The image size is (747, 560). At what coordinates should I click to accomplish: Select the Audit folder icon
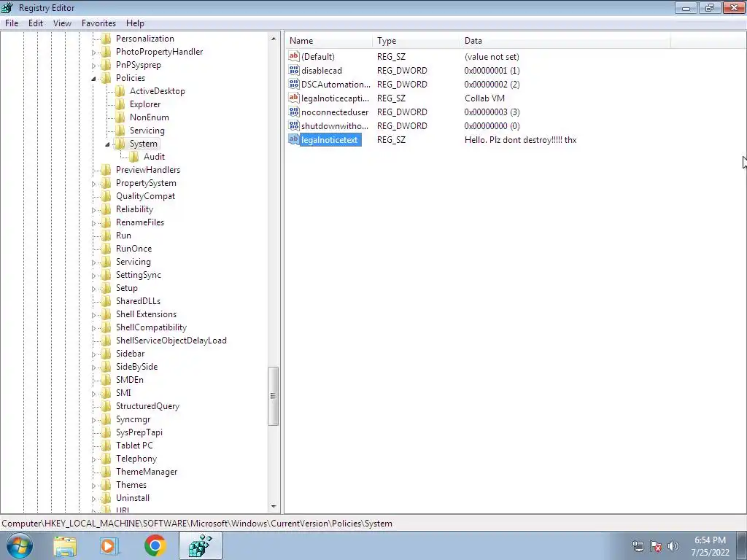(134, 157)
